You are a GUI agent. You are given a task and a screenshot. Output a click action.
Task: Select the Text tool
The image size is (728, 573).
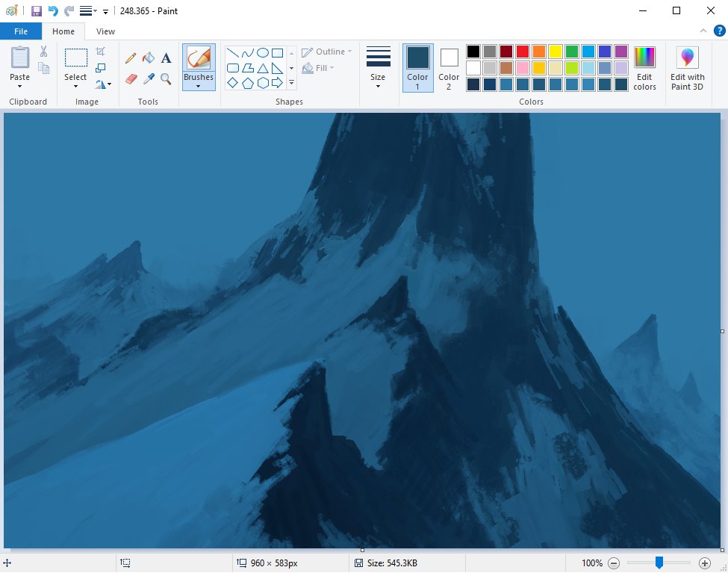pyautogui.click(x=167, y=58)
